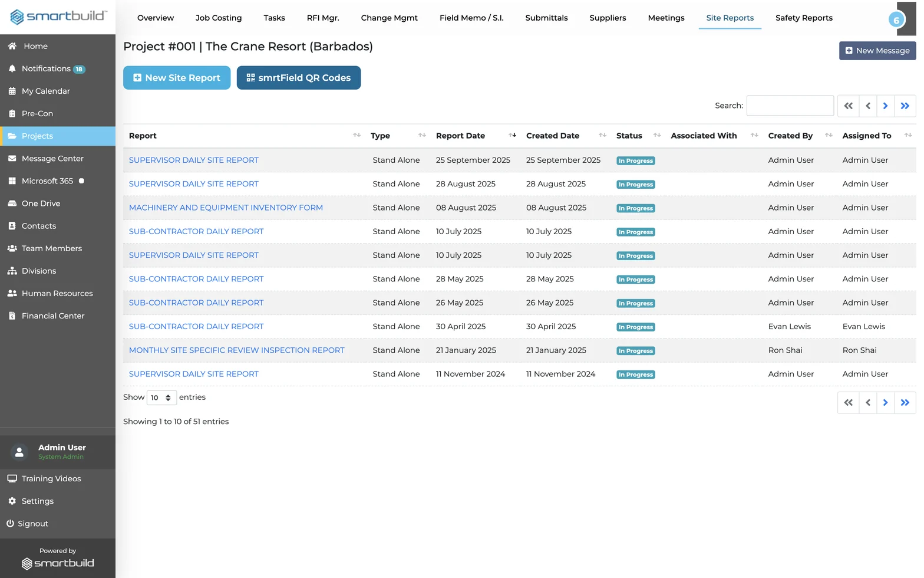Open the user badge showing 6

pos(896,20)
